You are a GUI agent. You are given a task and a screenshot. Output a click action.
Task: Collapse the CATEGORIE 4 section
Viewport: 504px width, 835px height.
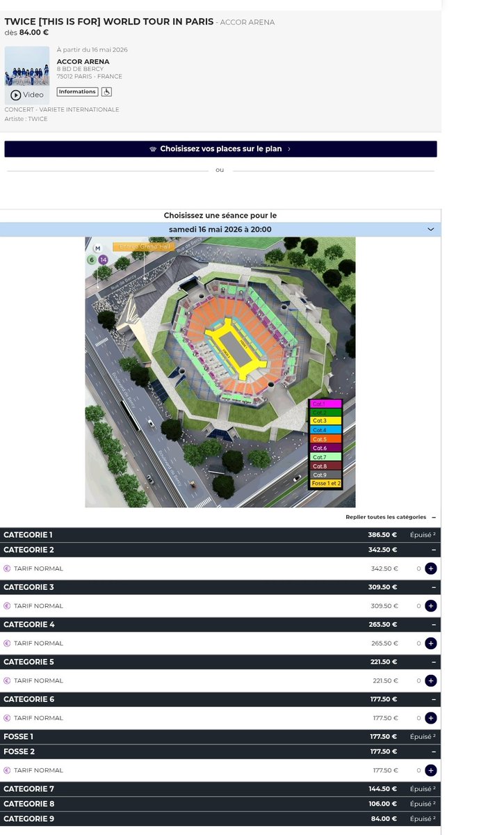(220, 625)
